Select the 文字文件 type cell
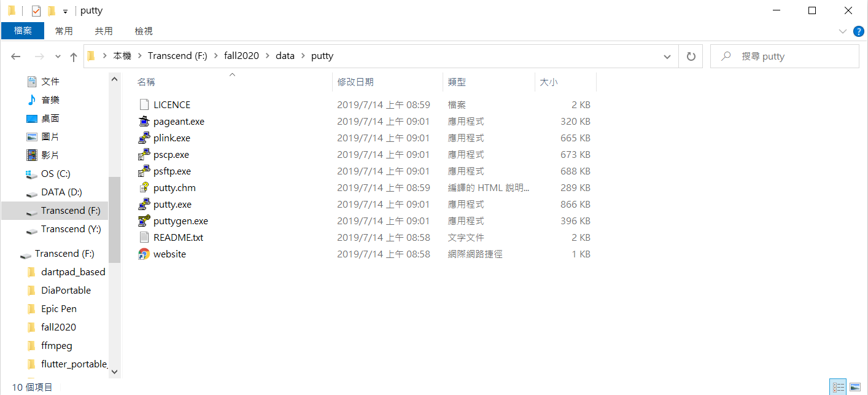Viewport: 868px width, 395px height. (466, 238)
